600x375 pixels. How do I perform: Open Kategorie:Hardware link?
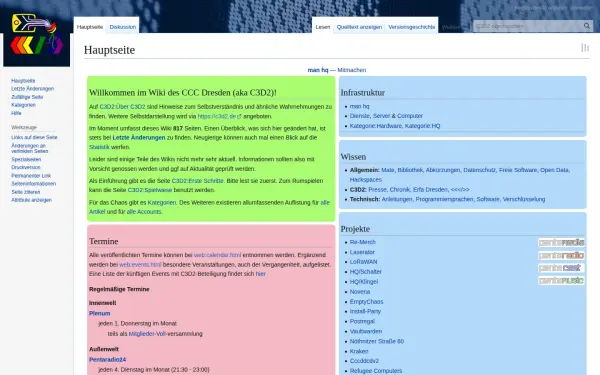coord(376,126)
